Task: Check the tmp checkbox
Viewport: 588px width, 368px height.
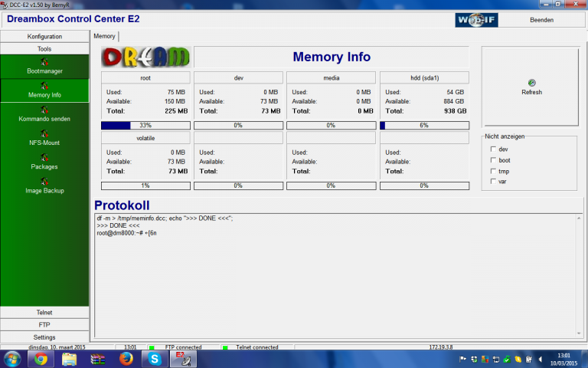Action: 492,171
